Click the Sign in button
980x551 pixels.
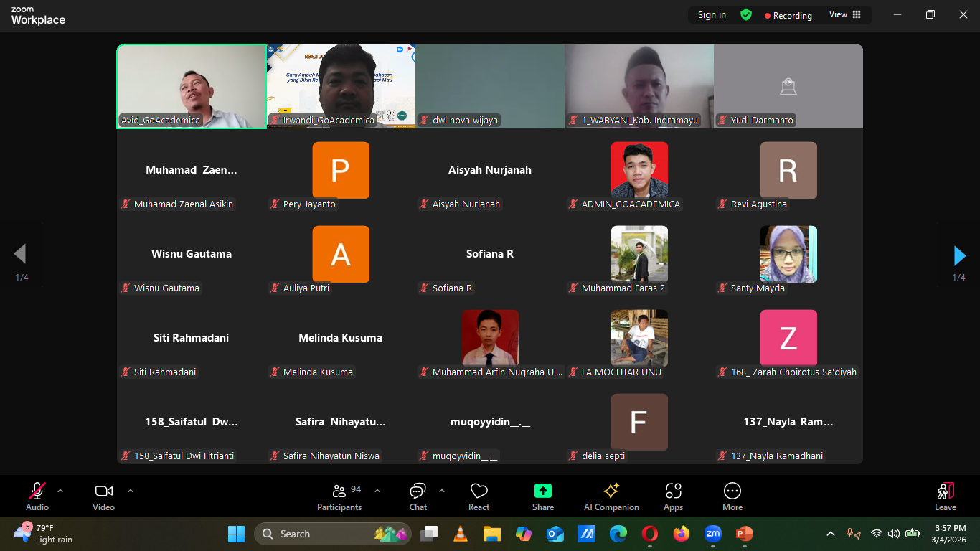(712, 14)
